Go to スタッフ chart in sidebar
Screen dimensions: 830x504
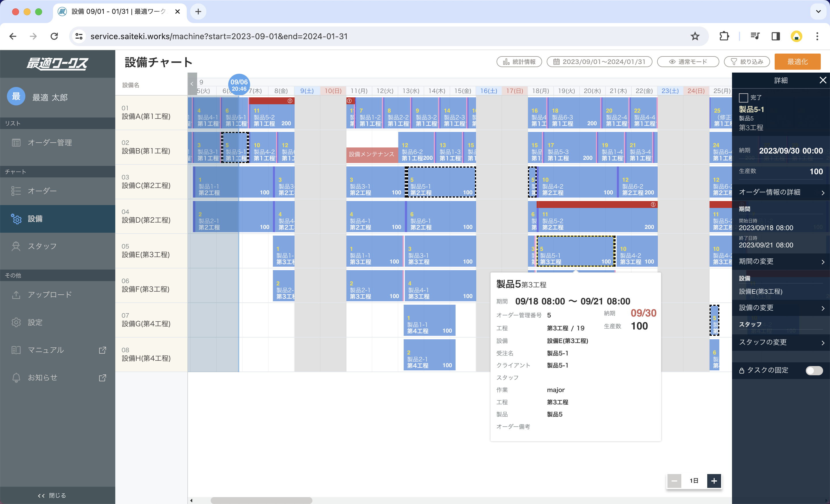(x=42, y=246)
